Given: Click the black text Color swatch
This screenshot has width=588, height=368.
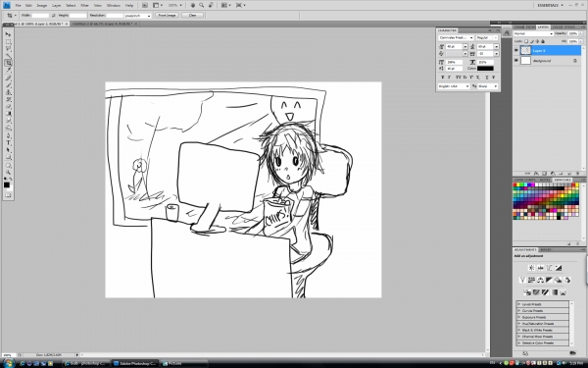Looking at the screenshot, I should (x=485, y=69).
